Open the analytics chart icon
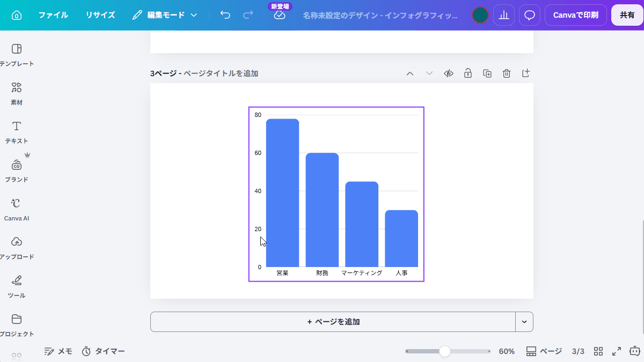644x362 pixels. click(504, 15)
